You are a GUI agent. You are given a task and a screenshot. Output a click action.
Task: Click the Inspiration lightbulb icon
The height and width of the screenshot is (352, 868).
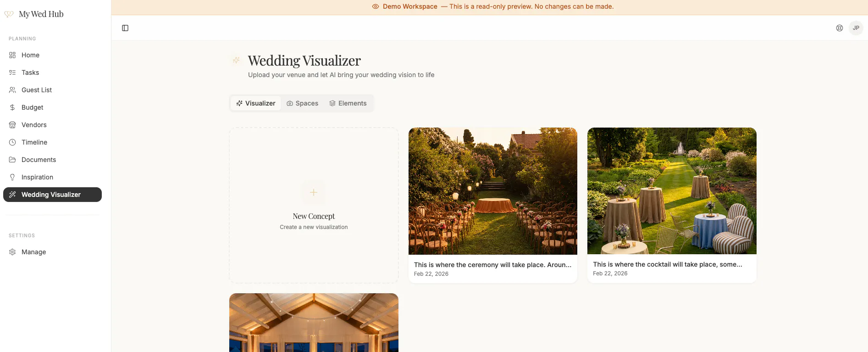point(12,177)
